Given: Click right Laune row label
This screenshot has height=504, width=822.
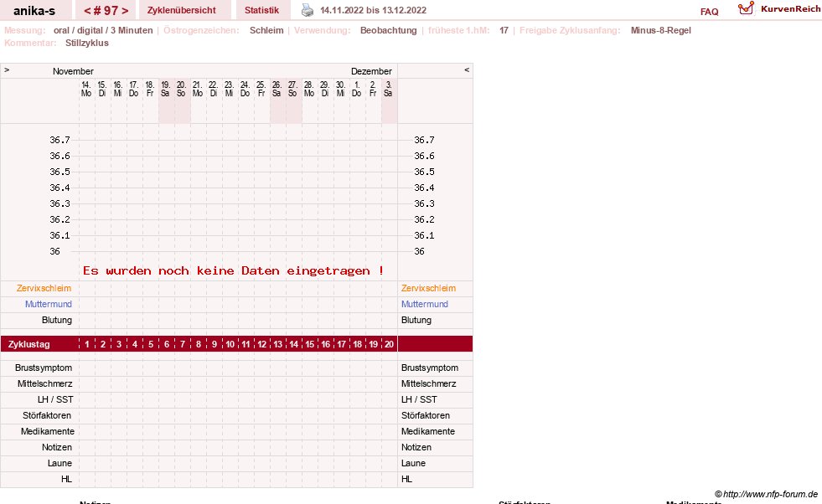Looking at the screenshot, I should tap(414, 463).
